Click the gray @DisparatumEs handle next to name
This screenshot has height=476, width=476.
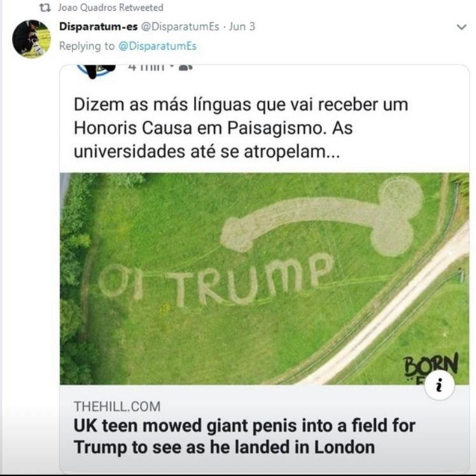tap(180, 27)
